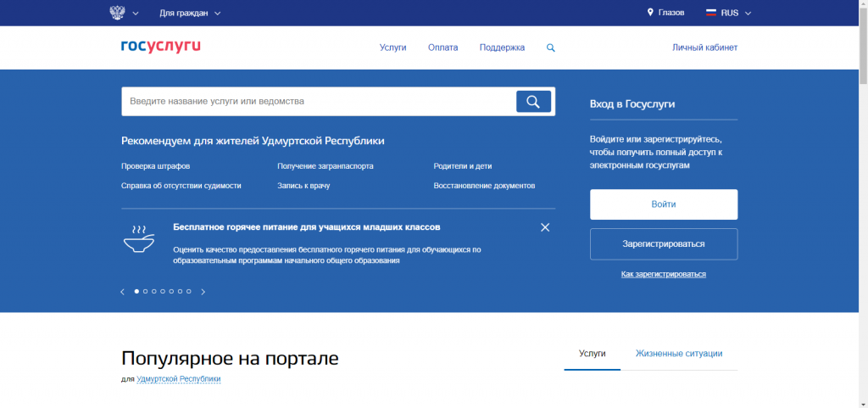Open the 'Оплата' navigation menu
This screenshot has width=868, height=408.
(442, 48)
